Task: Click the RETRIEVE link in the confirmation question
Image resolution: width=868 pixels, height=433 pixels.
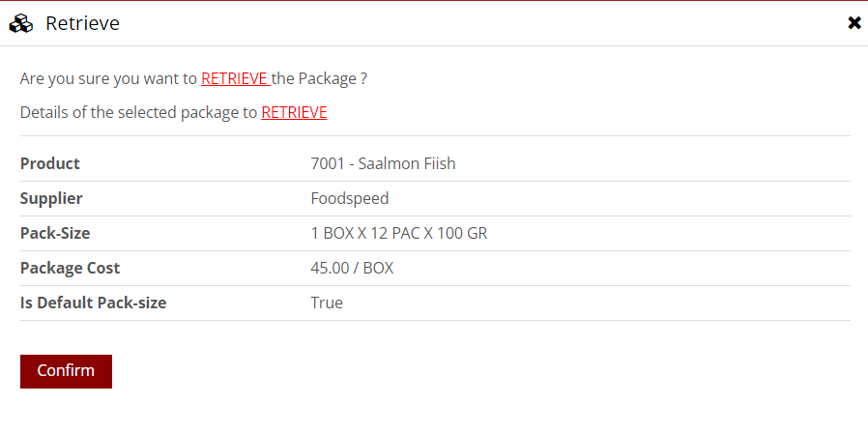Action: click(x=235, y=78)
